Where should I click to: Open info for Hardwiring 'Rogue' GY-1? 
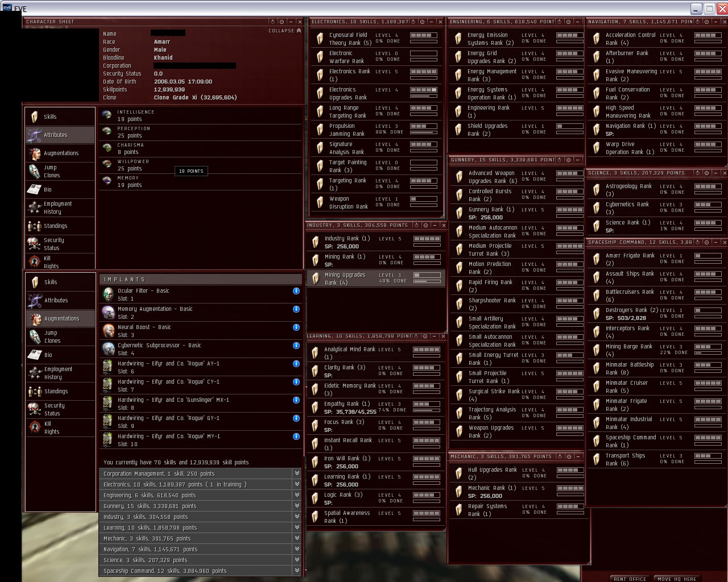(296, 418)
